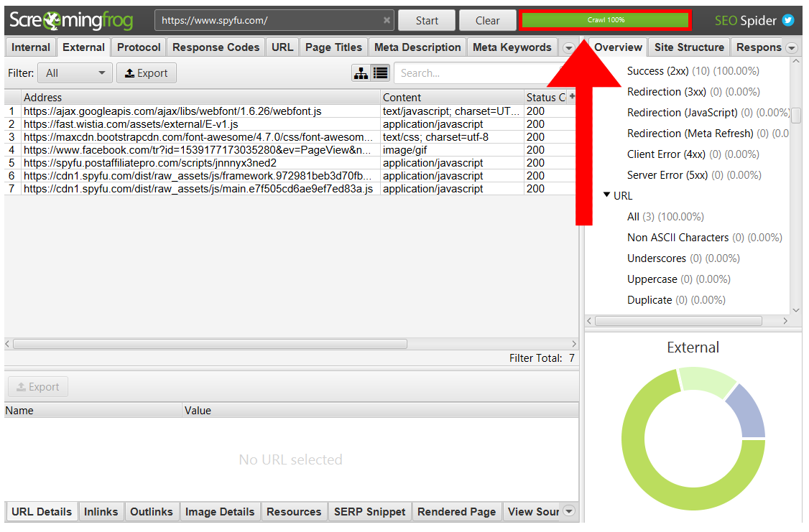Image resolution: width=809 pixels, height=532 pixels.
Task: Open the Site Structure tab
Action: pyautogui.click(x=689, y=47)
